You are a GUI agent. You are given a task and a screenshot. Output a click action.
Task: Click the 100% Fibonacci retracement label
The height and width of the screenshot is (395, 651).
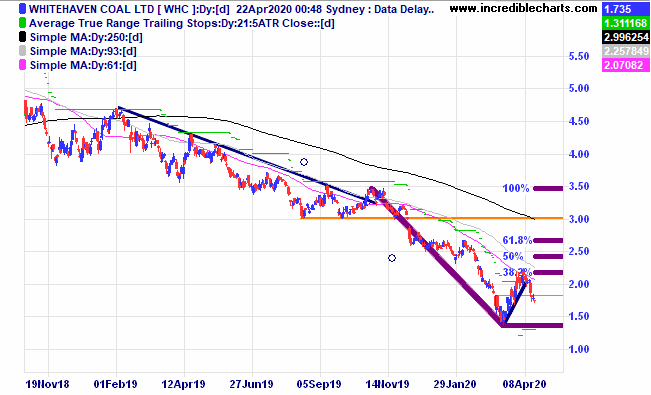click(516, 189)
